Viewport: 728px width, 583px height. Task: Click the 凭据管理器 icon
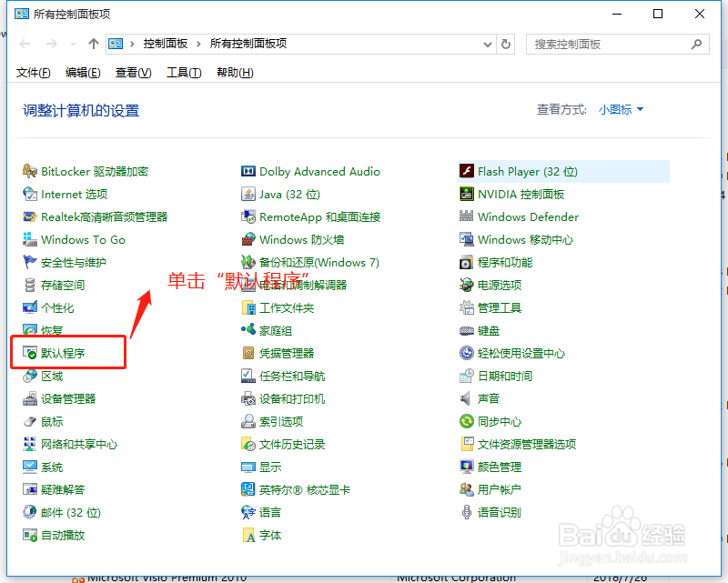pos(248,353)
